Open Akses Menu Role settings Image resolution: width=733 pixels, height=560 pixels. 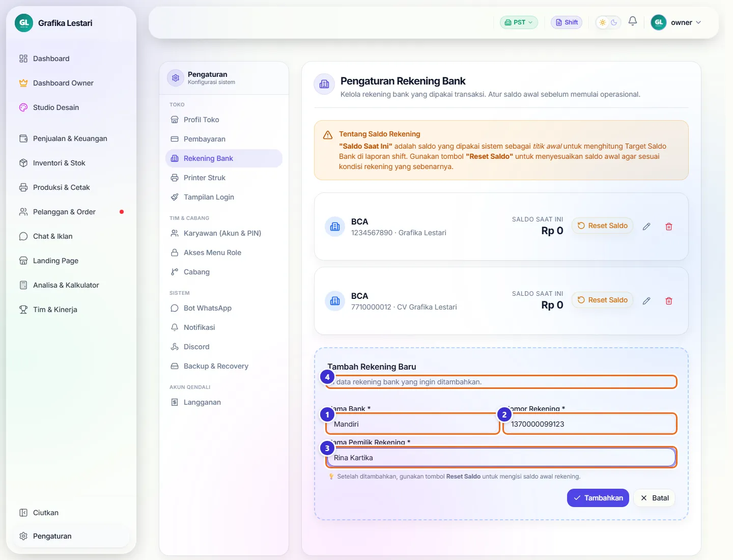[224, 253]
